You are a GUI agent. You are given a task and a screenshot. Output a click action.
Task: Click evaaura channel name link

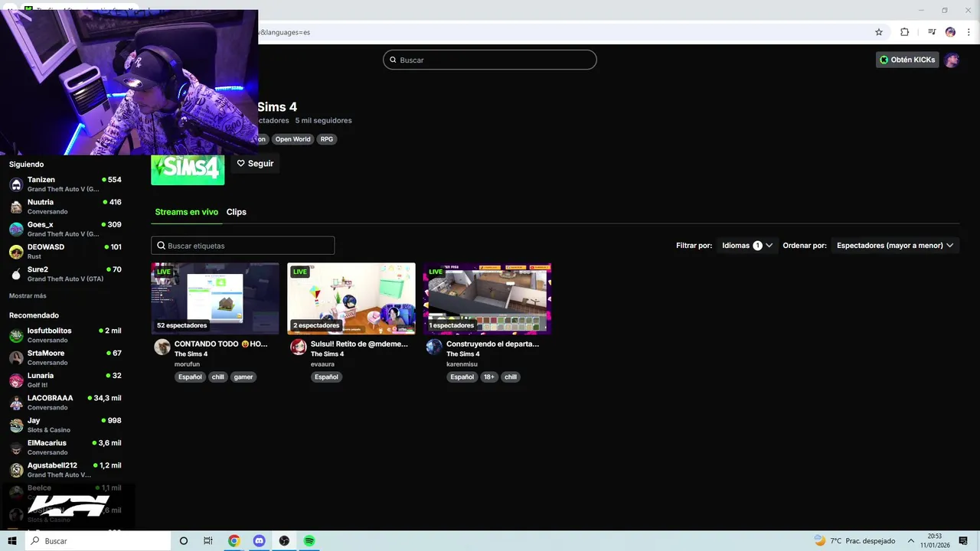[x=322, y=364]
